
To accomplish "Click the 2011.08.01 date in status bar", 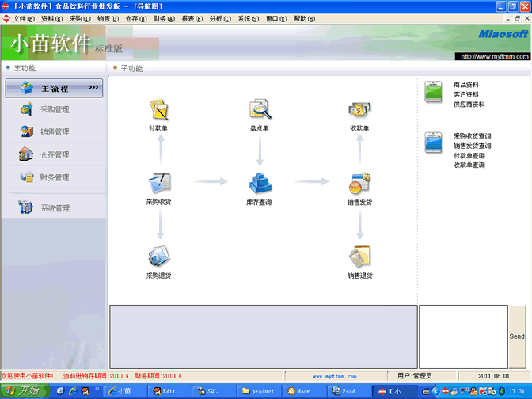I will coord(494,376).
